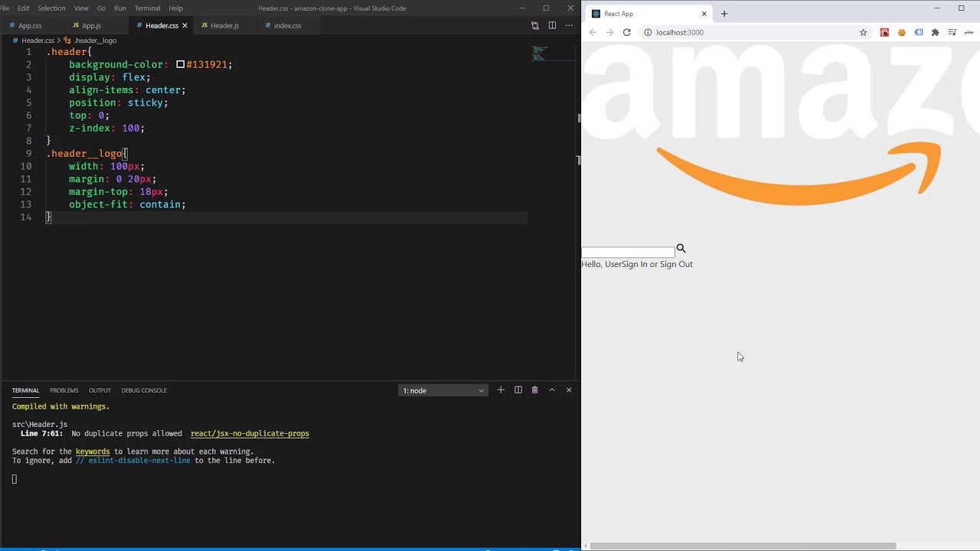Click the red extension icon in Chrome toolbar

[884, 32]
